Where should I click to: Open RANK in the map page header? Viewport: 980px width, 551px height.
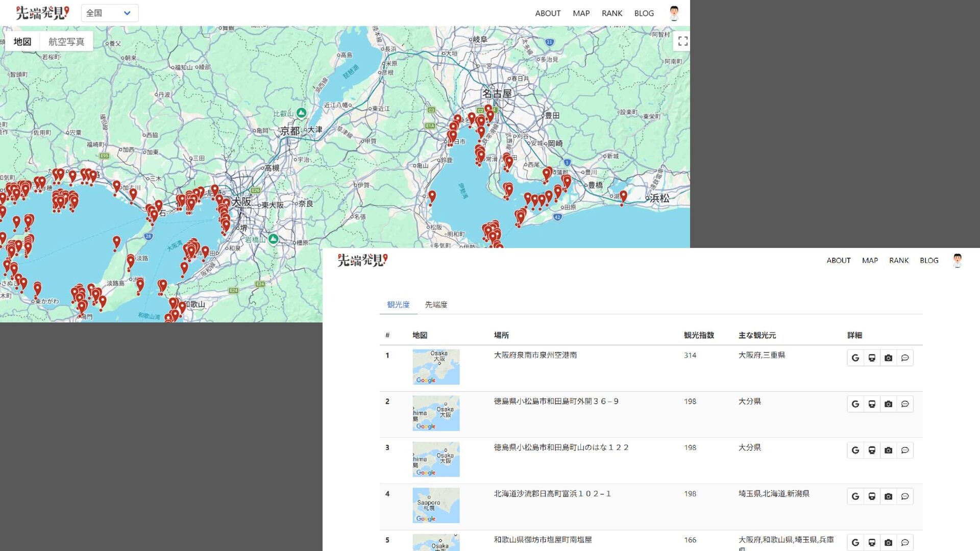coord(611,13)
